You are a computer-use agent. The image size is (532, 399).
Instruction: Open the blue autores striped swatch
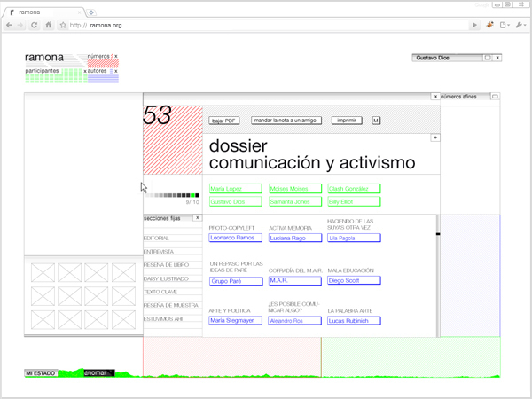(x=103, y=78)
